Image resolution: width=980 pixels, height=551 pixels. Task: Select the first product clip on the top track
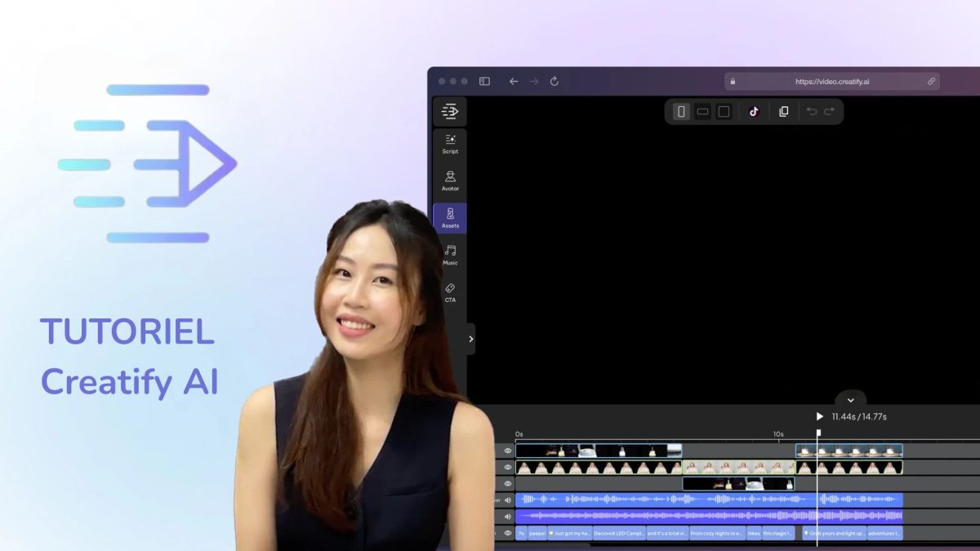[599, 451]
